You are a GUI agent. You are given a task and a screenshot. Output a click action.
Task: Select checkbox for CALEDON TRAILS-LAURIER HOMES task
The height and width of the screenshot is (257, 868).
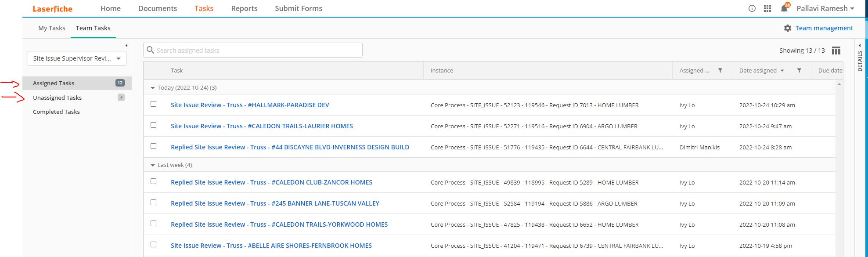[x=153, y=125]
